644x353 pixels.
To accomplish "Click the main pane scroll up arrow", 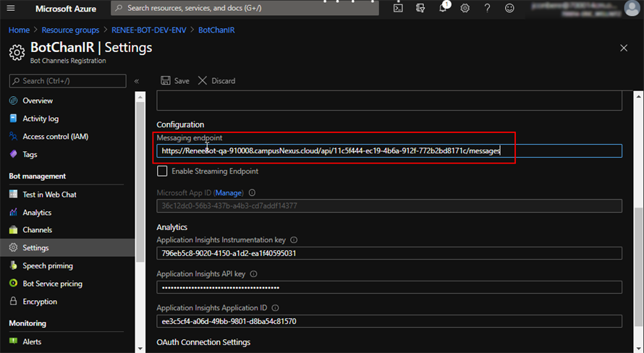I will (x=638, y=96).
